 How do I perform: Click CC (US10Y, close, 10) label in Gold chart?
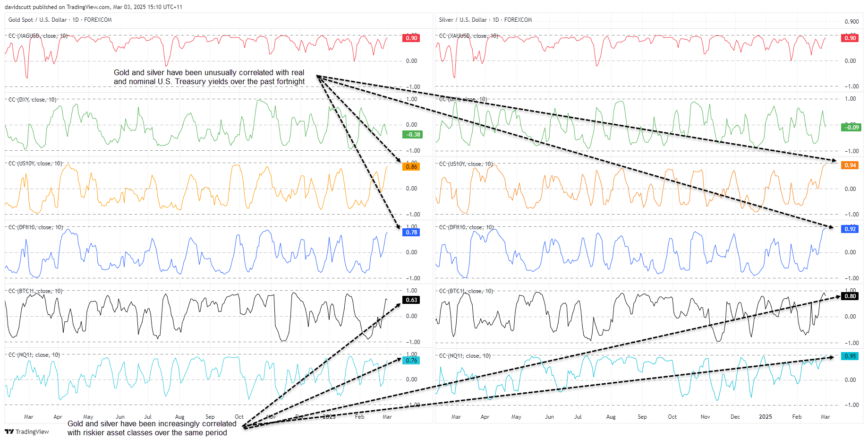(35, 164)
